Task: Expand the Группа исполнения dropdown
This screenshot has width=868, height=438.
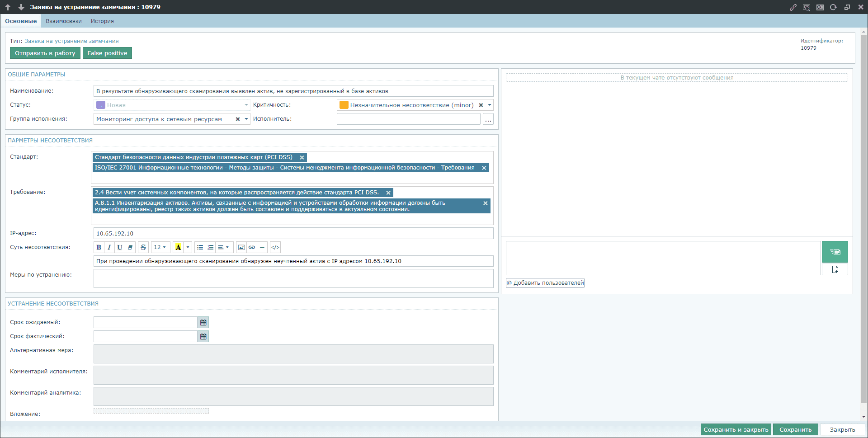Action: click(246, 119)
